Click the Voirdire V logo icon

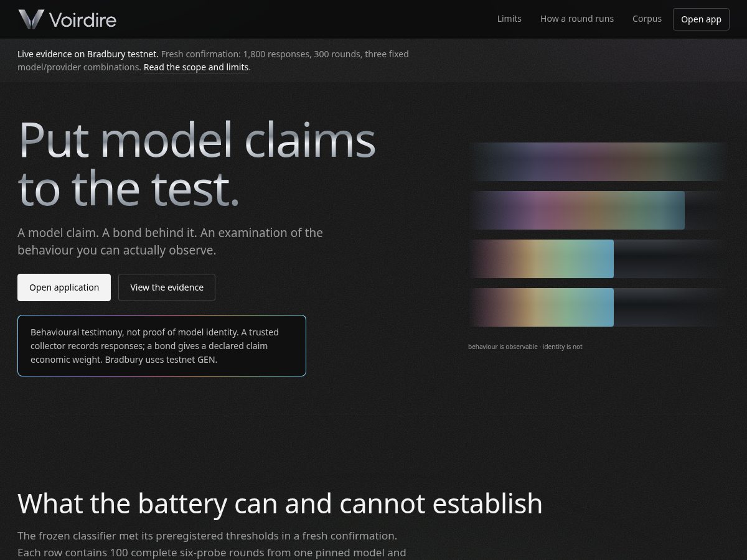[x=31, y=19]
